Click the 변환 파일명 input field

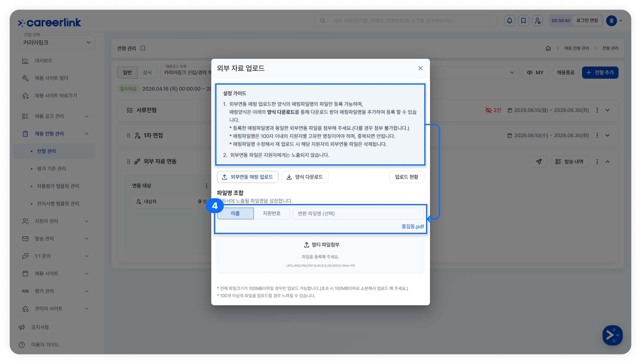click(358, 214)
